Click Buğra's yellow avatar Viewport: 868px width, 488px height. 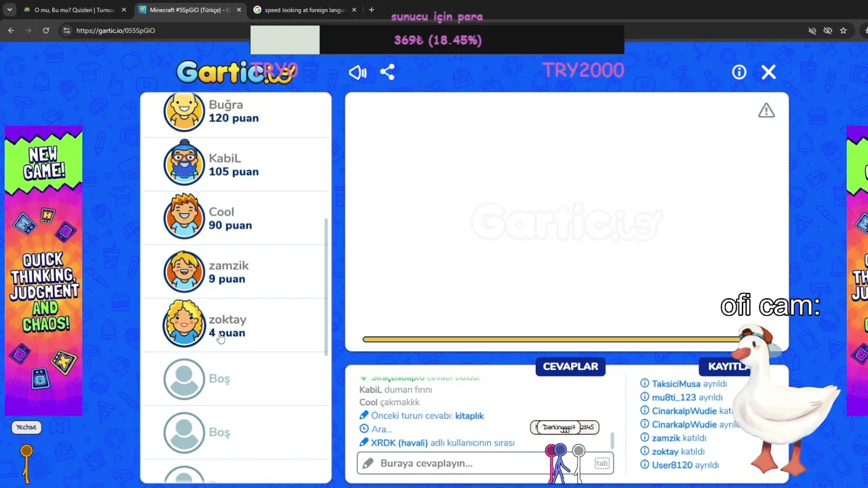pos(184,111)
